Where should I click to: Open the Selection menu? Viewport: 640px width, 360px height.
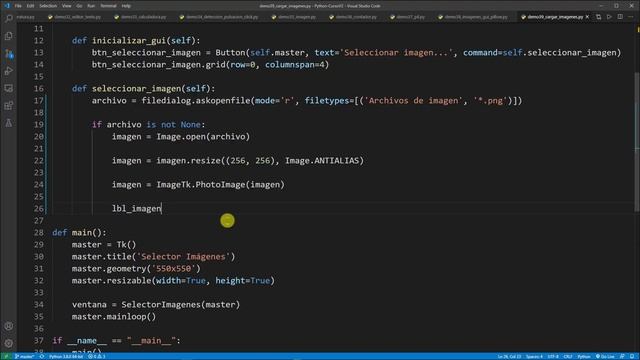point(48,6)
